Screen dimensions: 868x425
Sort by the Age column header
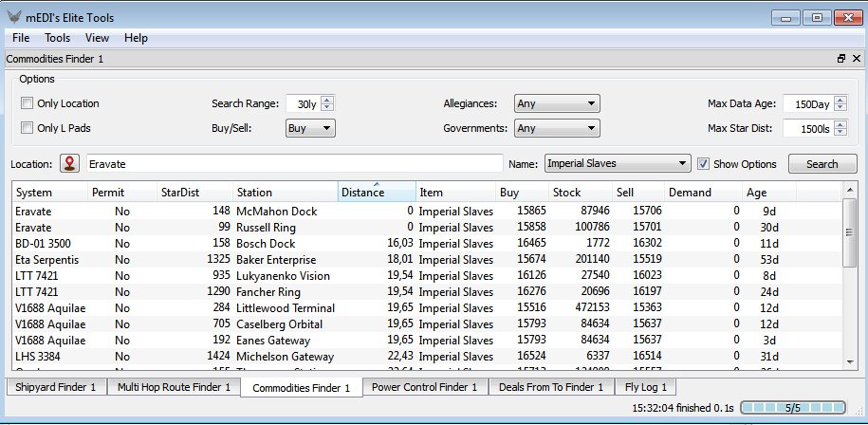pyautogui.click(x=769, y=192)
